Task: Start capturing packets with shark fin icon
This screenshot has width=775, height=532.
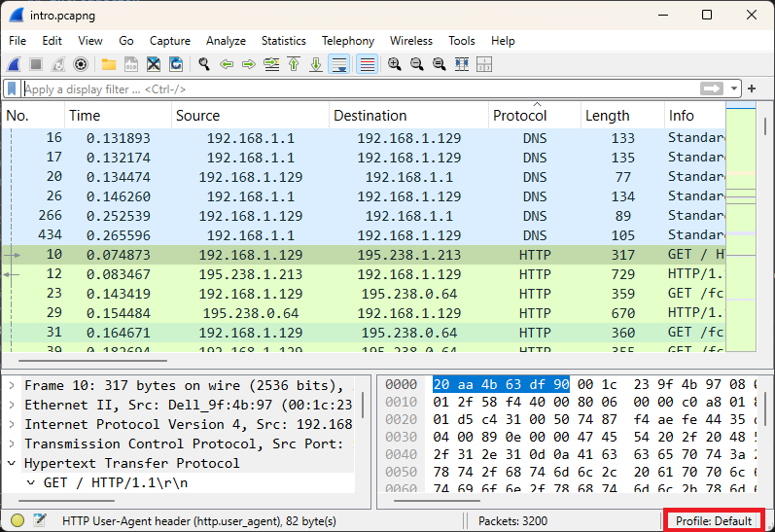Action: (15, 64)
